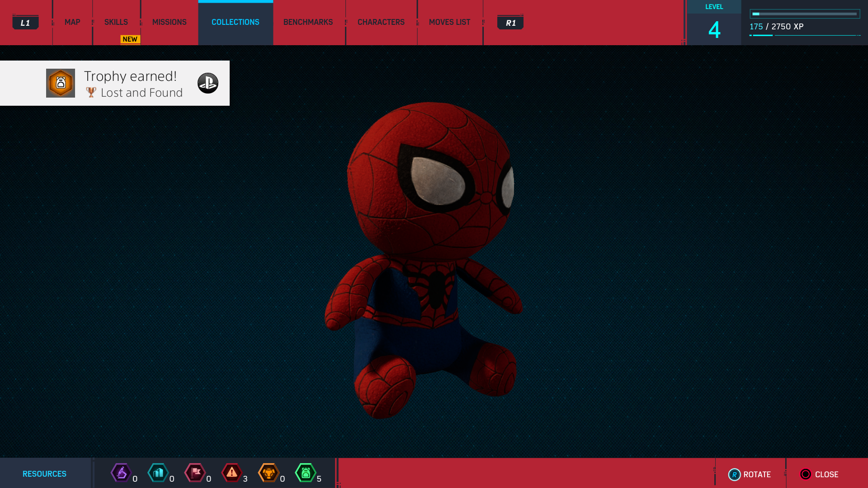
Task: Click the Rotate control
Action: click(x=750, y=474)
